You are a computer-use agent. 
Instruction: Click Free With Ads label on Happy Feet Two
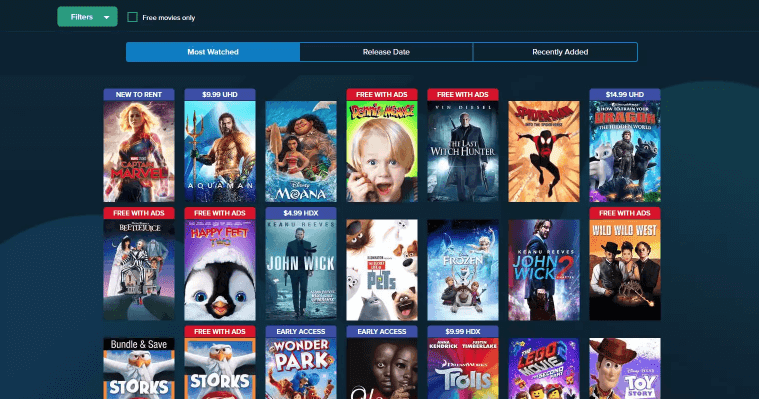coord(220,213)
